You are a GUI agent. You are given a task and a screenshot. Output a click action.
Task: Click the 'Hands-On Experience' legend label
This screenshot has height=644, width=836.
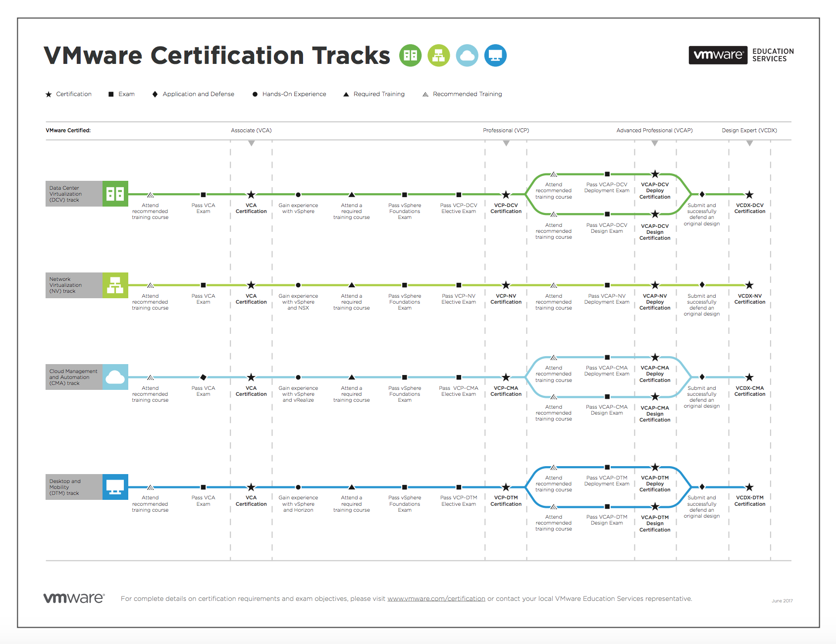click(x=294, y=94)
